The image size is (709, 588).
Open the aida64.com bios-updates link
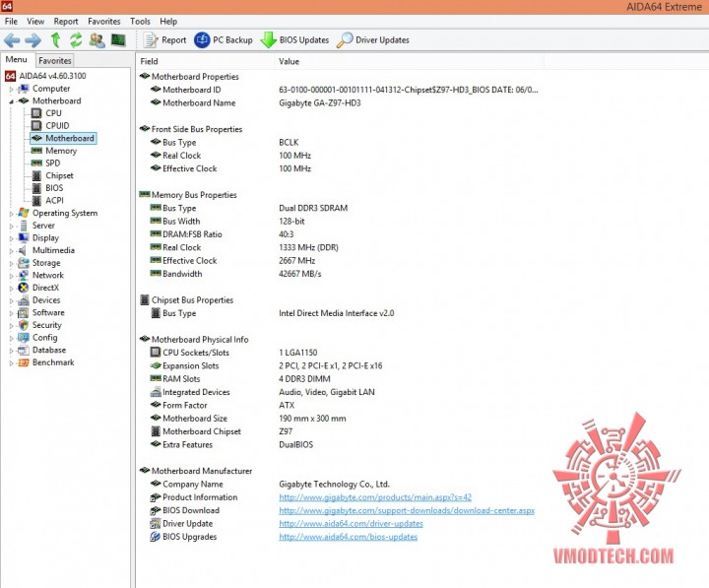tap(349, 537)
